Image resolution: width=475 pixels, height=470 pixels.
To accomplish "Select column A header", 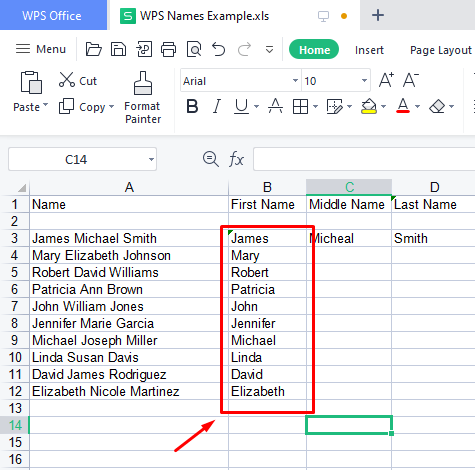I will click(129, 187).
